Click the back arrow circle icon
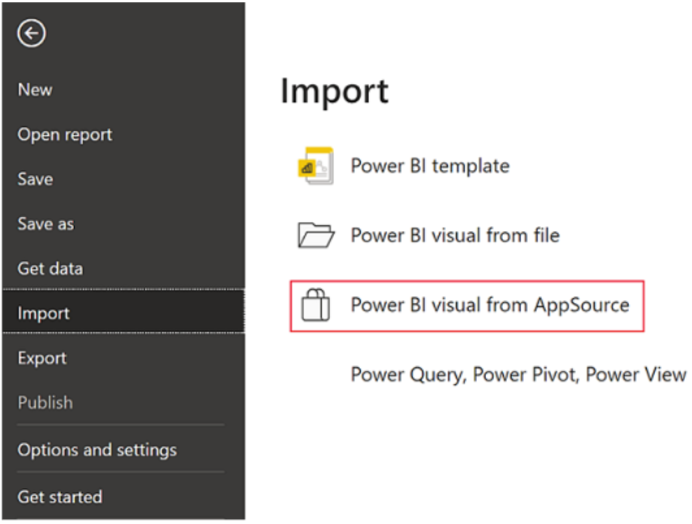This screenshot has width=692, height=524. pyautogui.click(x=31, y=33)
